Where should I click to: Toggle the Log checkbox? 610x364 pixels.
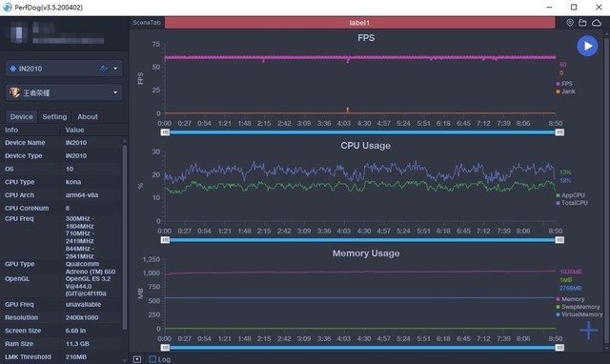(x=152, y=359)
